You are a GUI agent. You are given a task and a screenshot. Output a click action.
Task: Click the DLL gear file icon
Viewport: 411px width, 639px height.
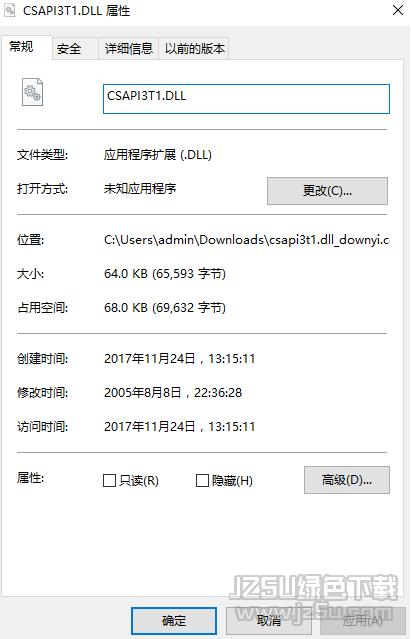coord(32,92)
